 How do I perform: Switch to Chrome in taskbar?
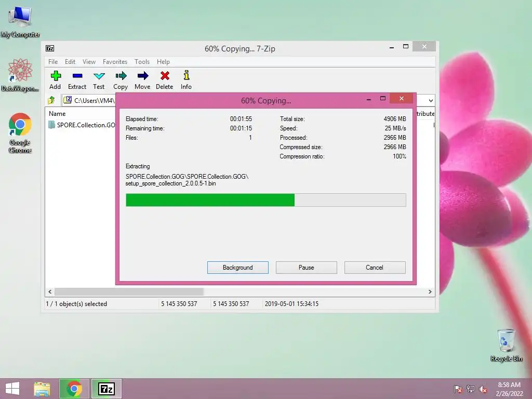tap(74, 389)
